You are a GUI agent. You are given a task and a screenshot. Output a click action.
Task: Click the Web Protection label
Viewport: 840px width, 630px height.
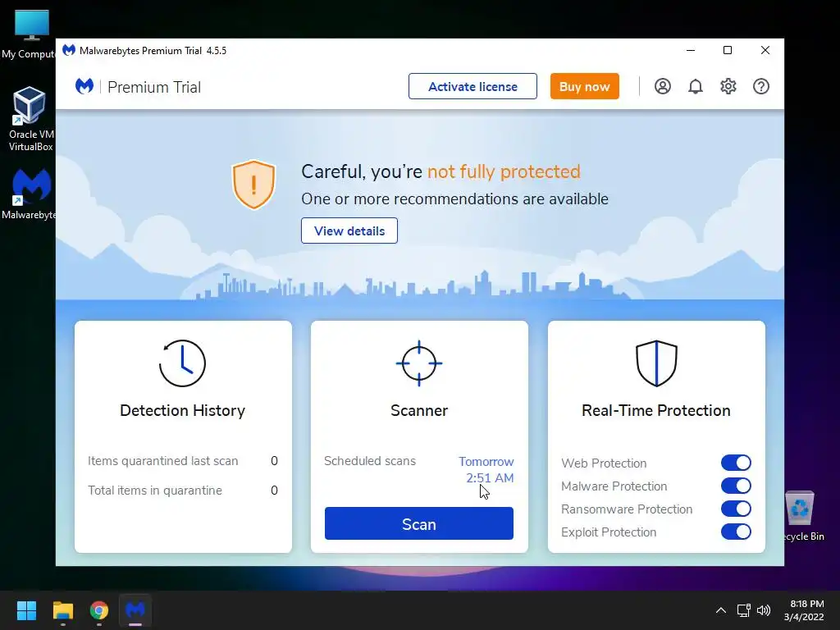(604, 463)
